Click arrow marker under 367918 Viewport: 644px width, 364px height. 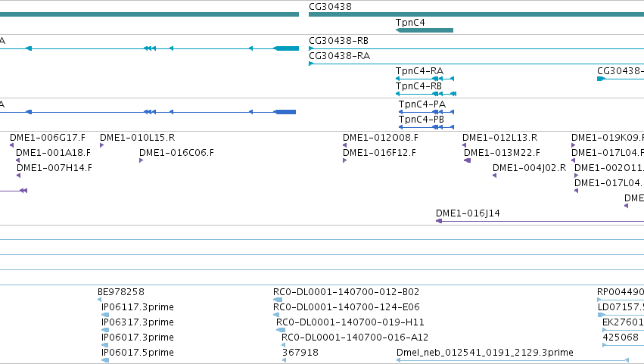click(284, 360)
